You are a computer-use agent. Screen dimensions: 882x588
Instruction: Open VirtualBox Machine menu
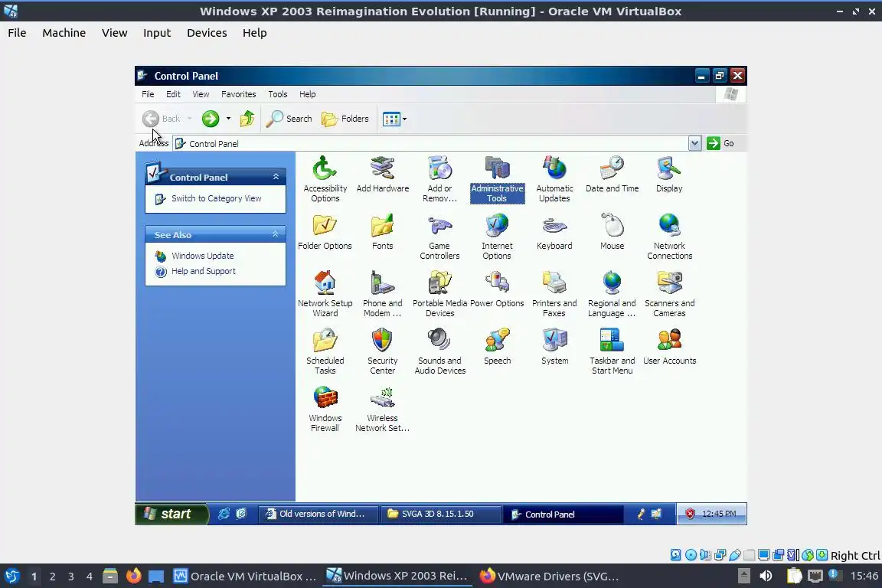pyautogui.click(x=64, y=33)
